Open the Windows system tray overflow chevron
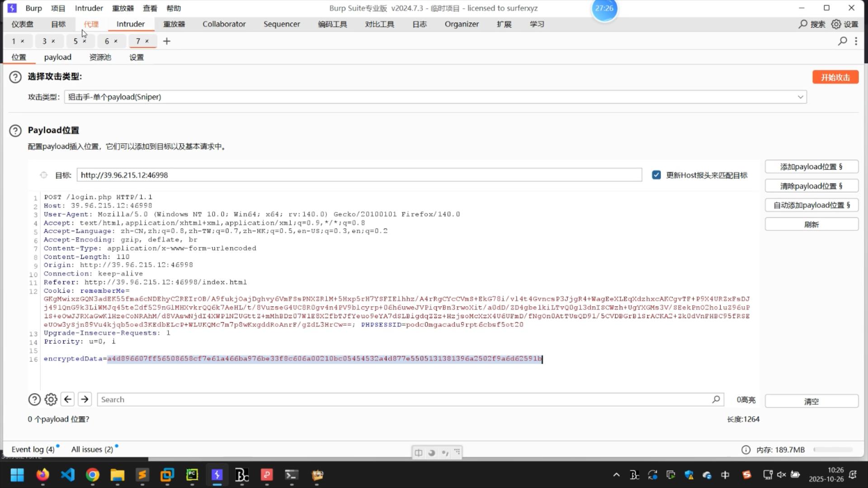868x488 pixels. [x=616, y=474]
